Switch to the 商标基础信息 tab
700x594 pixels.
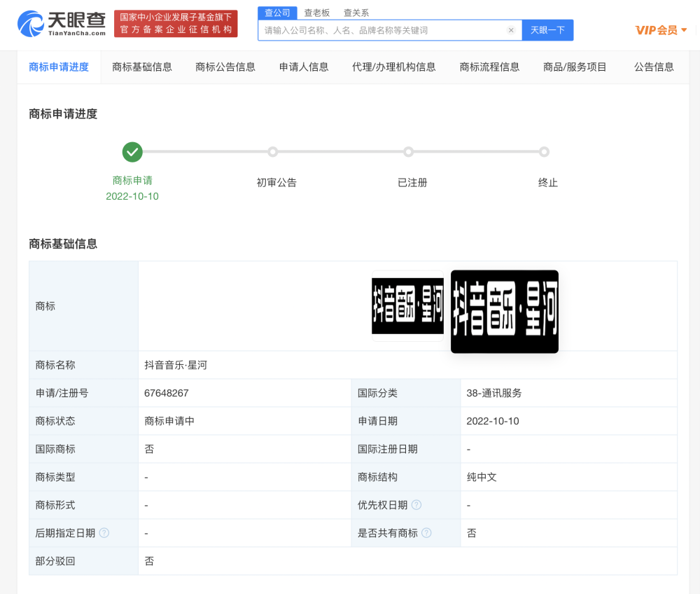[142, 67]
